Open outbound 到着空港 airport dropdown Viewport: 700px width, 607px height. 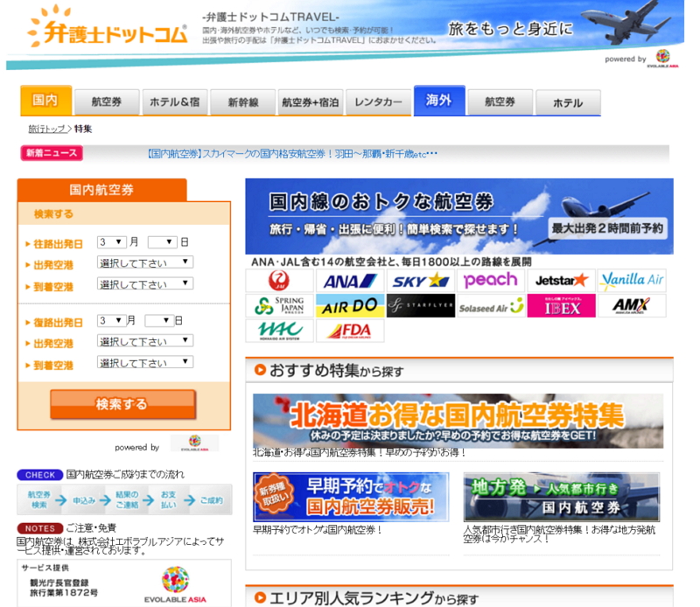point(145,283)
